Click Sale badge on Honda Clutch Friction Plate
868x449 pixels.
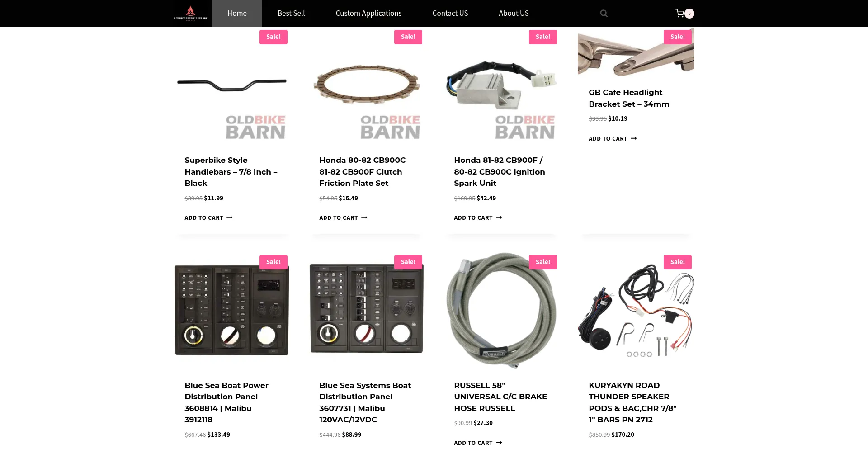pyautogui.click(x=408, y=37)
